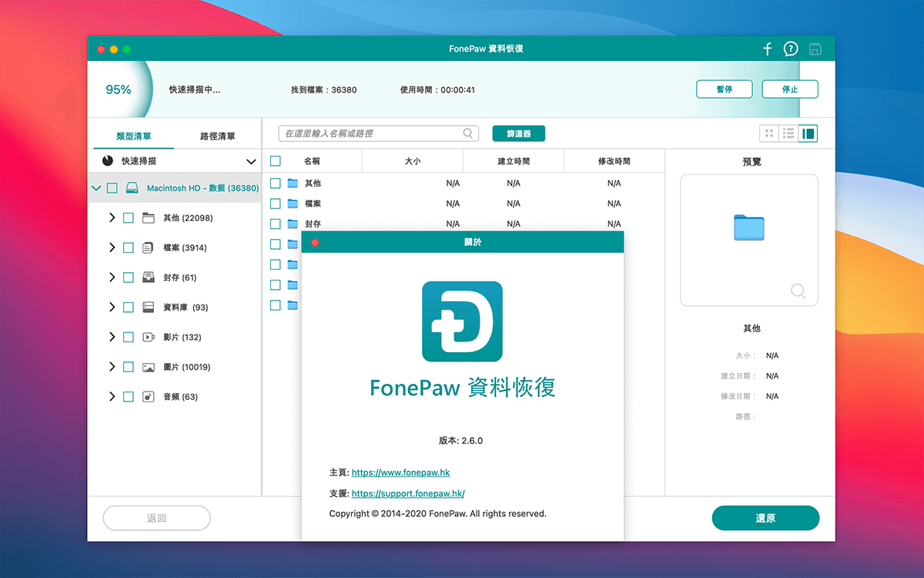This screenshot has width=924, height=578.
Task: Click the FonePaw logo in About dialog
Action: click(x=462, y=321)
